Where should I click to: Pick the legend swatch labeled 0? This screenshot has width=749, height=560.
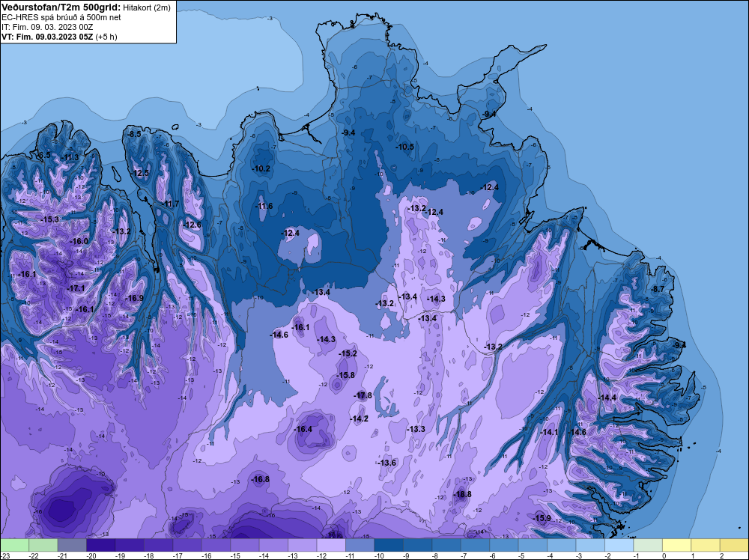(x=676, y=545)
